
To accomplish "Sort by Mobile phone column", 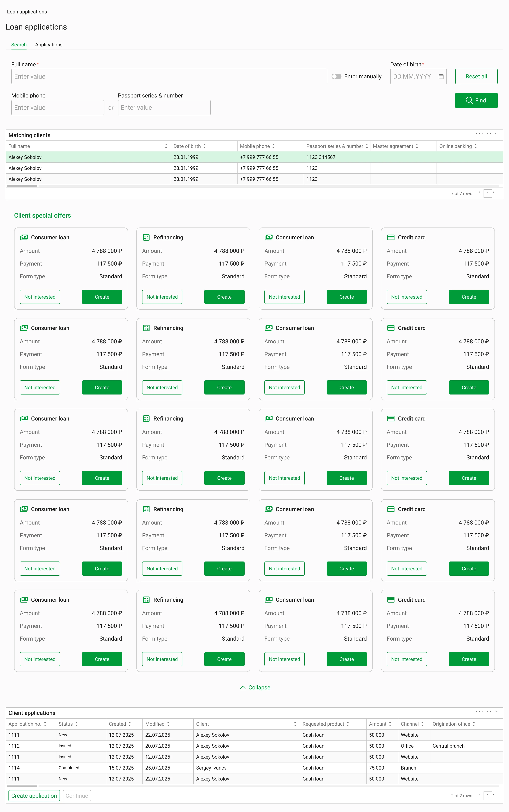I will (x=273, y=146).
